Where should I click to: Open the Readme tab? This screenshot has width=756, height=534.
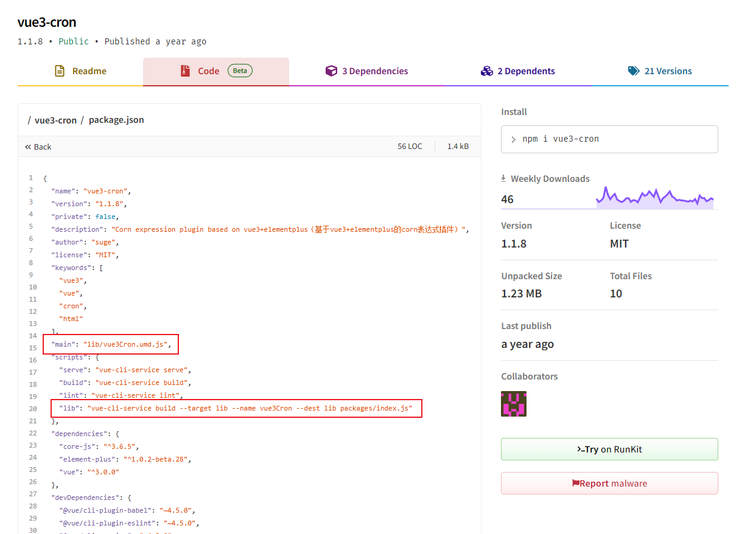[x=80, y=71]
